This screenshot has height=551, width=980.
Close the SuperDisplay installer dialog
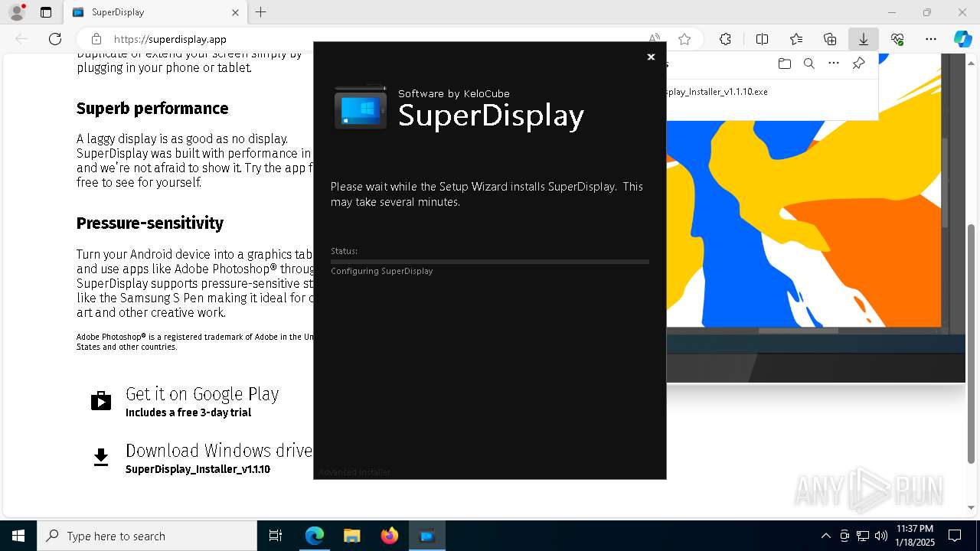pos(651,57)
